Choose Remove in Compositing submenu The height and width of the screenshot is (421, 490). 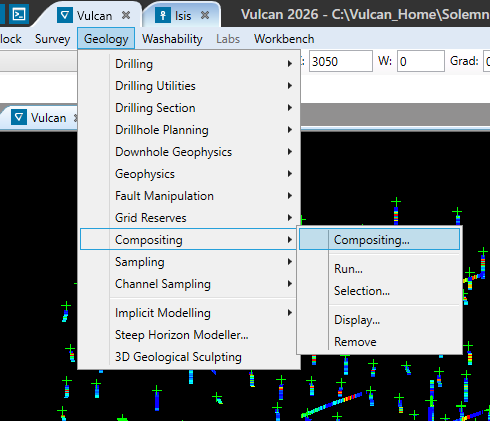point(379,342)
